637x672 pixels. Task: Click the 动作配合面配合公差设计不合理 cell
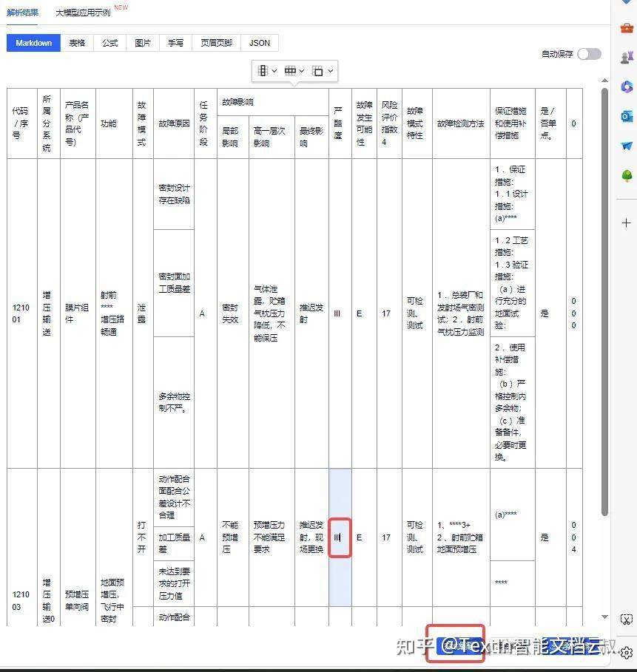174,497
